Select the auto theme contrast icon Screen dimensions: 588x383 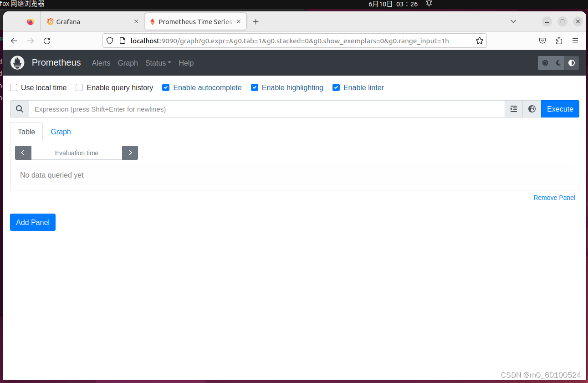coord(572,63)
